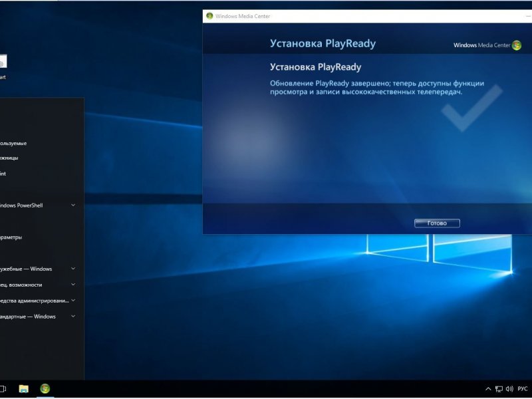This screenshot has width=532, height=399.
Task: Click the Windows Media Center logo orb
Action: [517, 45]
